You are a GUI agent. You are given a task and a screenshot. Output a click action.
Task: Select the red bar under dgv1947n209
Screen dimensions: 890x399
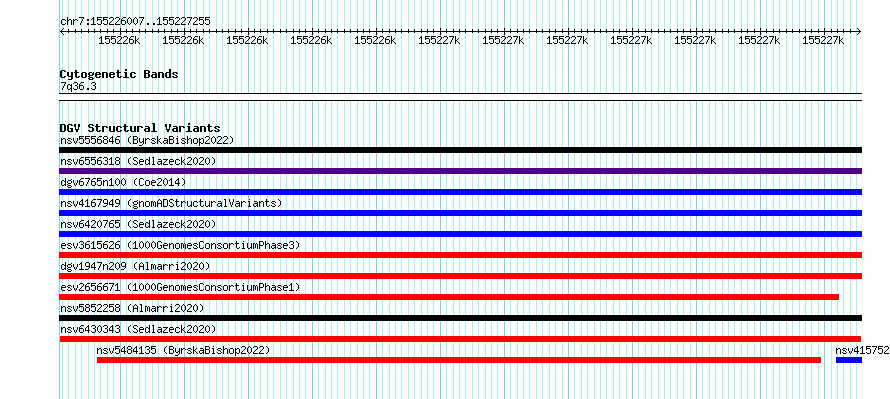[460, 276]
